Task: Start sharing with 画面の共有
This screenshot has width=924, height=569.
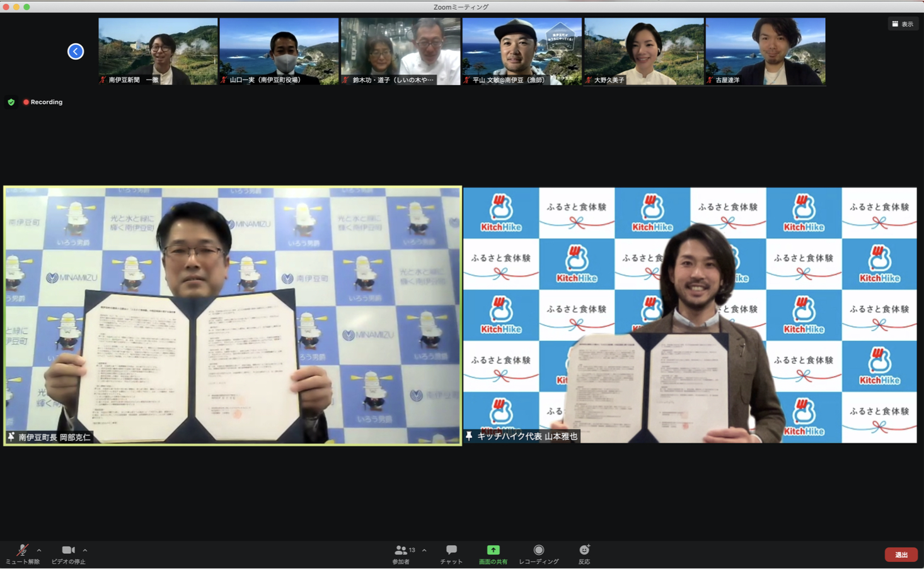Action: pos(493,554)
